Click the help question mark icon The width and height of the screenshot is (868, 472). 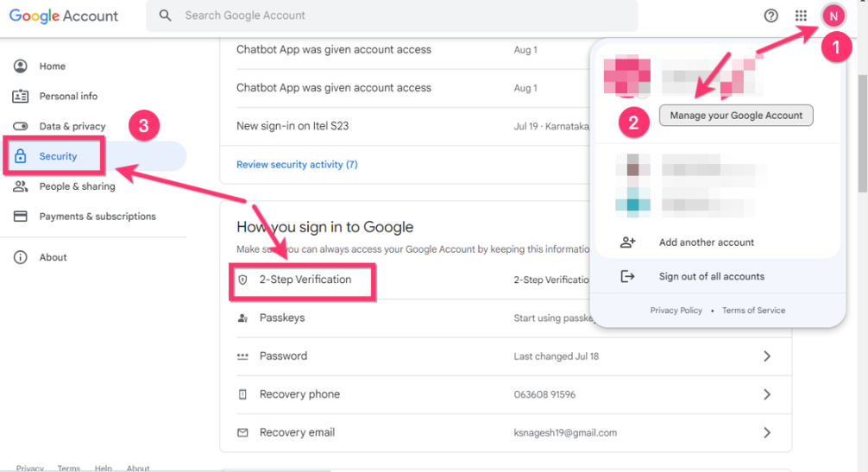pyautogui.click(x=771, y=16)
